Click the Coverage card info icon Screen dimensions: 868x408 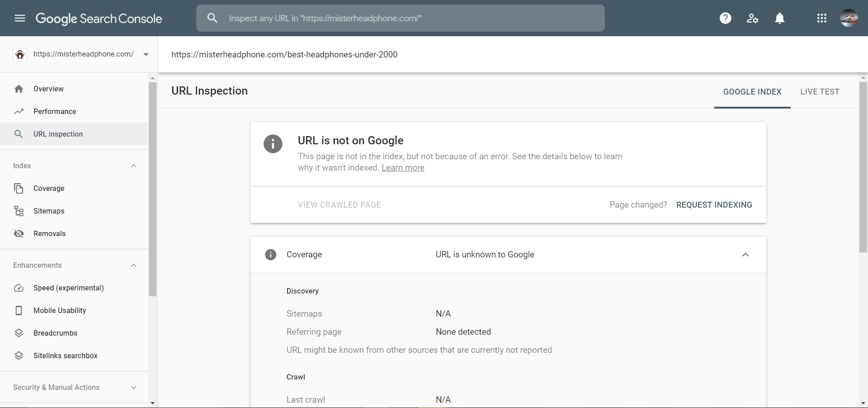coord(270,255)
